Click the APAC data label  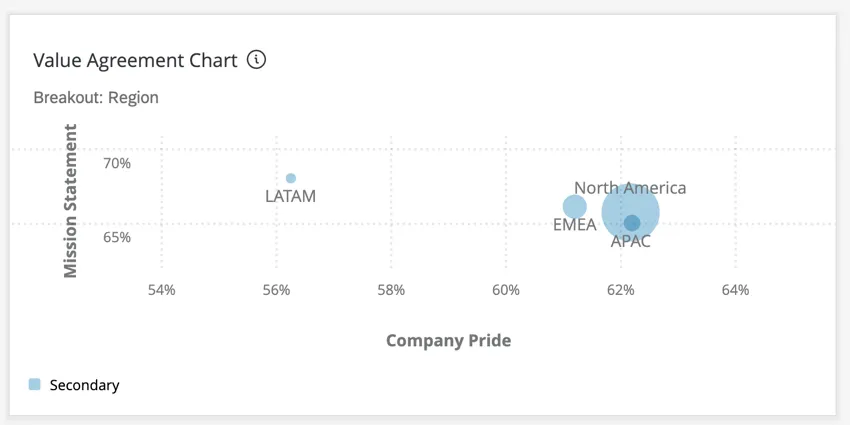pos(630,241)
